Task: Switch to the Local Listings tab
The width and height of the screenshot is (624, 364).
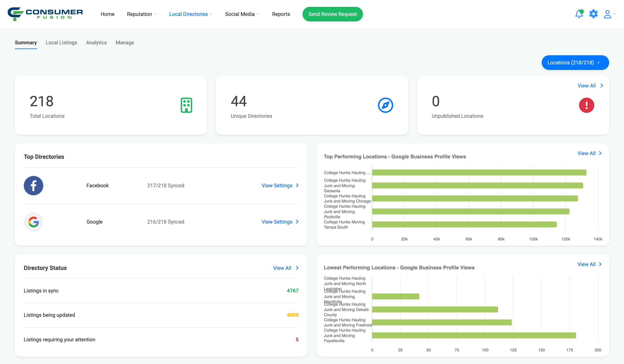Action: coord(61,42)
